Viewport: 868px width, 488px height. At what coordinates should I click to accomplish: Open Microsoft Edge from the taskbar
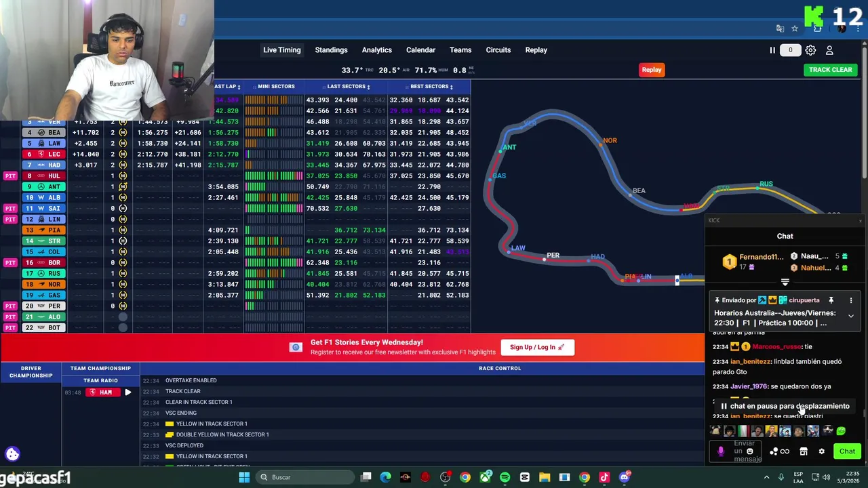click(385, 477)
